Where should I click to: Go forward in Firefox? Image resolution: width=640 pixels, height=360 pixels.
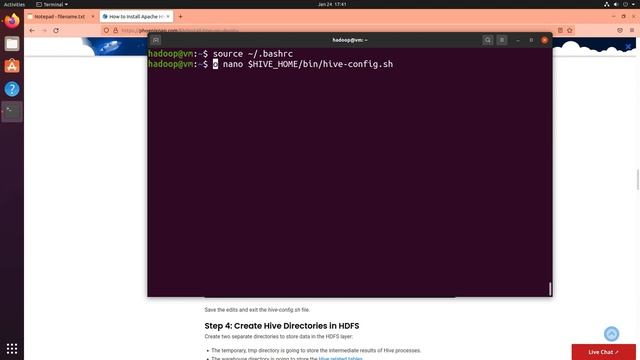coord(44,31)
